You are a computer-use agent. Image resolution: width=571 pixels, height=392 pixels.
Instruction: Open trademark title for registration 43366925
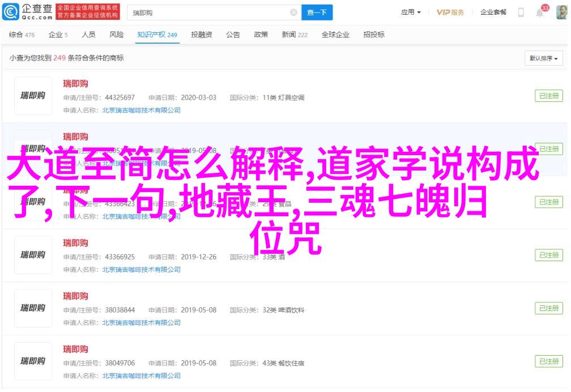(76, 243)
